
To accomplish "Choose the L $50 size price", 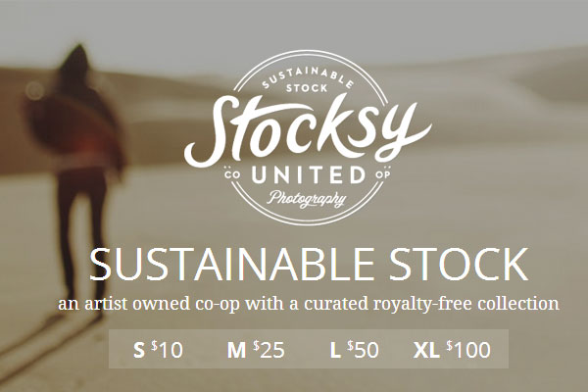I will (354, 349).
